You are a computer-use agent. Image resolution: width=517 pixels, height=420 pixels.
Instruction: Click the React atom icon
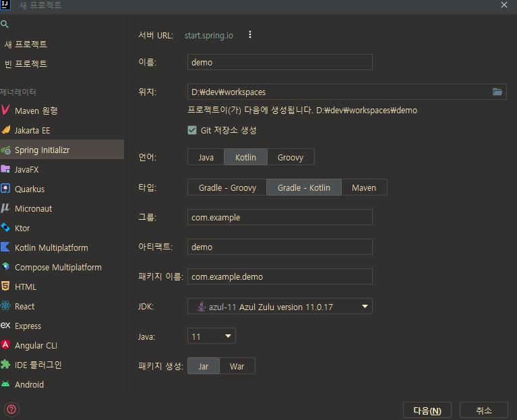5,305
